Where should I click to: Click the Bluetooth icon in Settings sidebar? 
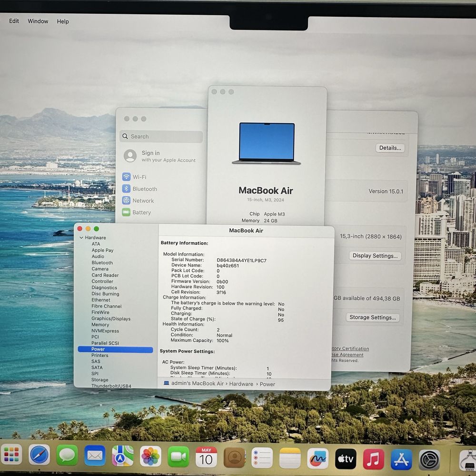[126, 188]
